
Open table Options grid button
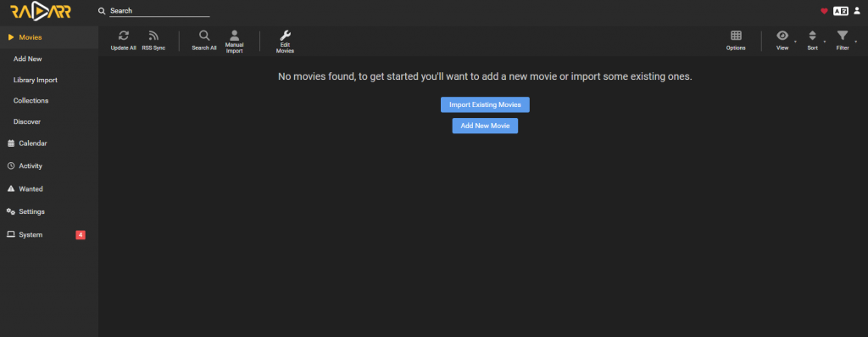pos(736,41)
